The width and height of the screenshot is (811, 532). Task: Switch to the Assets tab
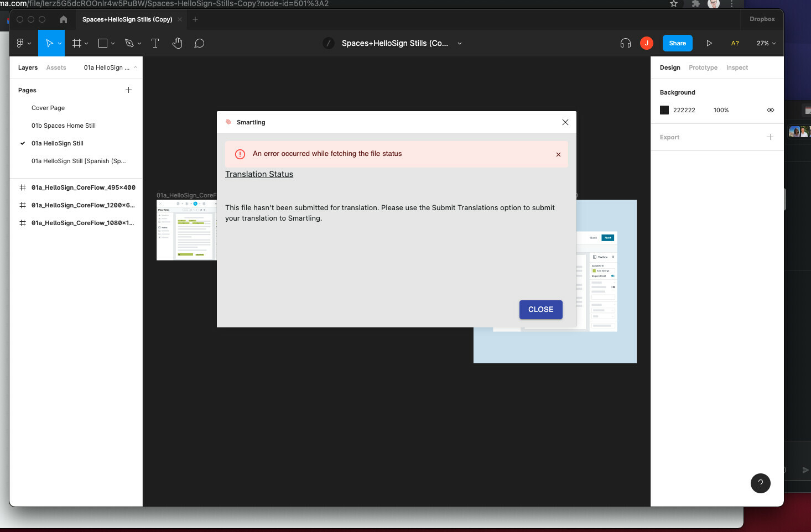tap(56, 67)
